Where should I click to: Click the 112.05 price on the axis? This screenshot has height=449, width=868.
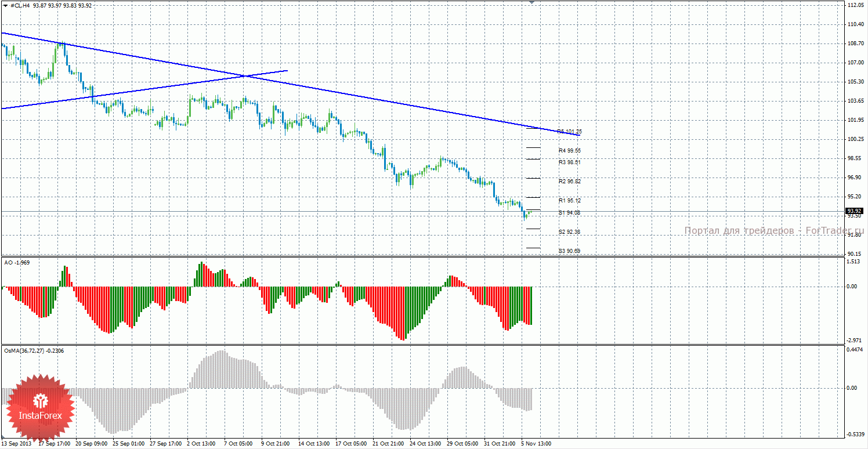(x=856, y=5)
